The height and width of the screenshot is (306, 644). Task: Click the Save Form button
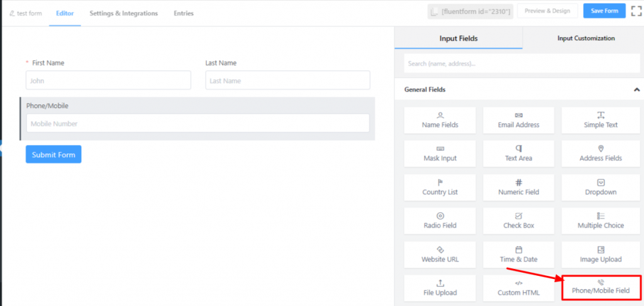point(604,11)
